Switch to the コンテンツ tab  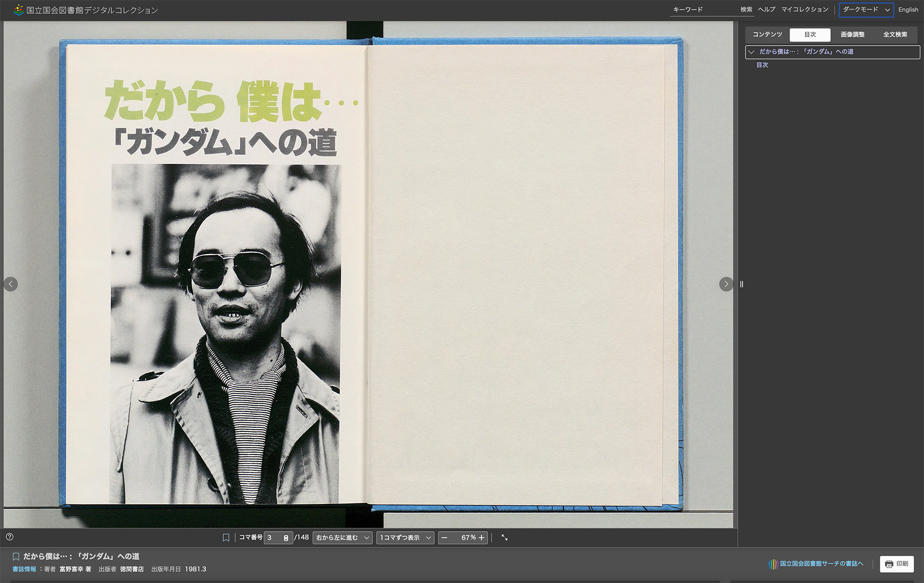click(767, 34)
